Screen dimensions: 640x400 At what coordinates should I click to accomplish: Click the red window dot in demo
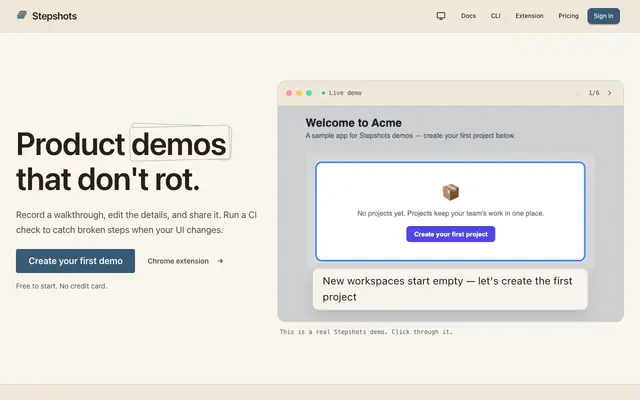click(x=289, y=93)
